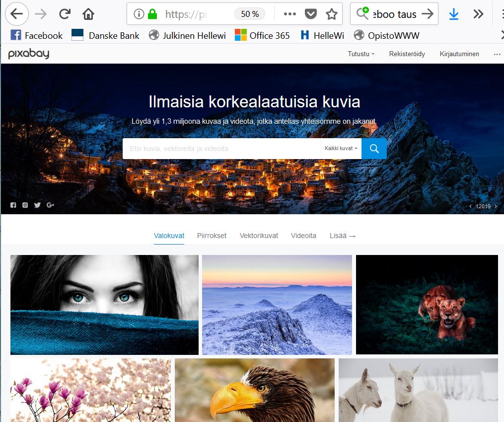Viewport: 504px width, 422px height.
Task: Save page to Pocket icon
Action: click(311, 14)
